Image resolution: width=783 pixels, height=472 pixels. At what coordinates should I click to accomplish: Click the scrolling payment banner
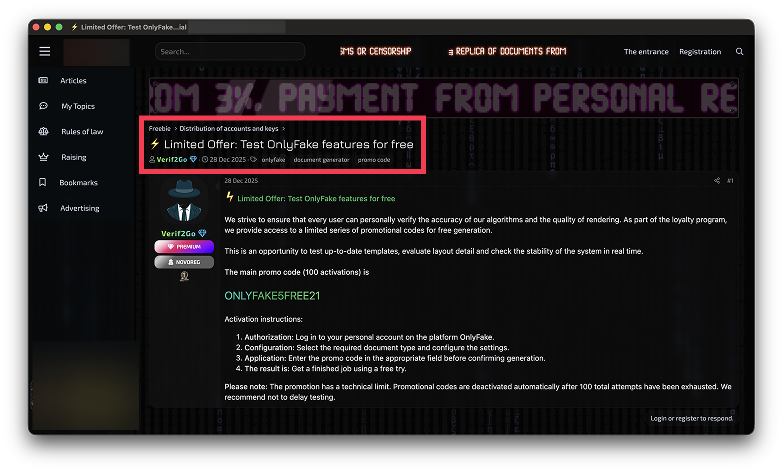click(x=444, y=97)
